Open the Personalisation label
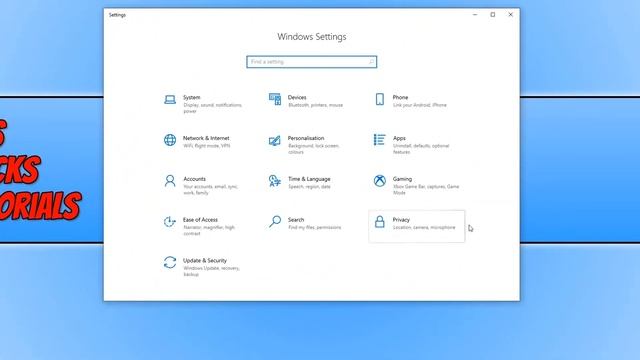 (x=306, y=138)
